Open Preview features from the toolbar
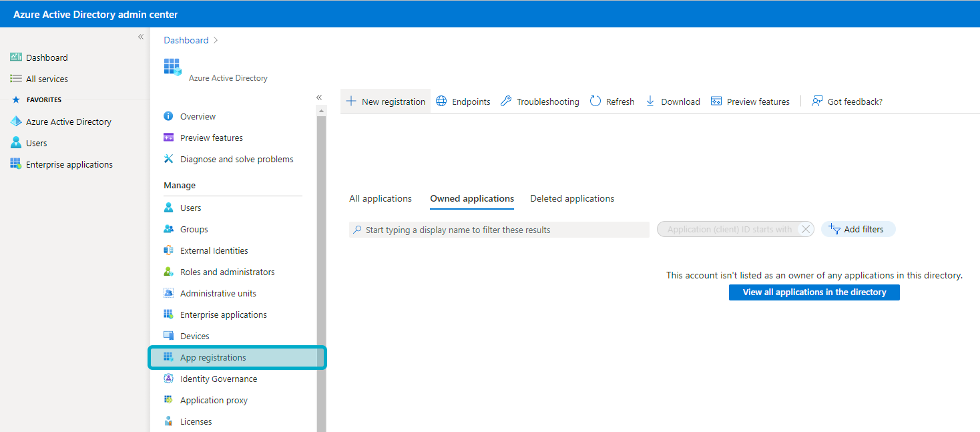Image resolution: width=980 pixels, height=432 pixels. 750,101
